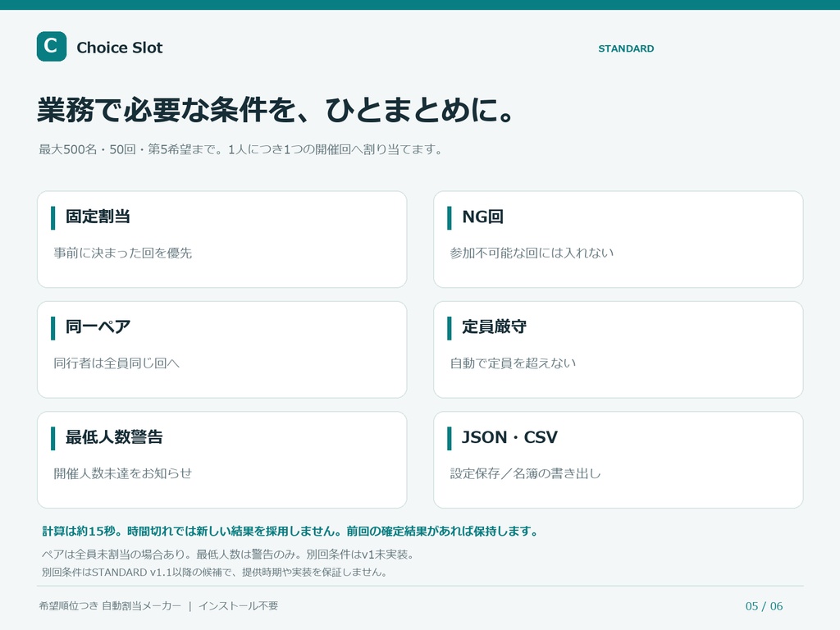Click the description 事前に決まった回を優先
Image resolution: width=840 pixels, height=630 pixels.
point(123,253)
